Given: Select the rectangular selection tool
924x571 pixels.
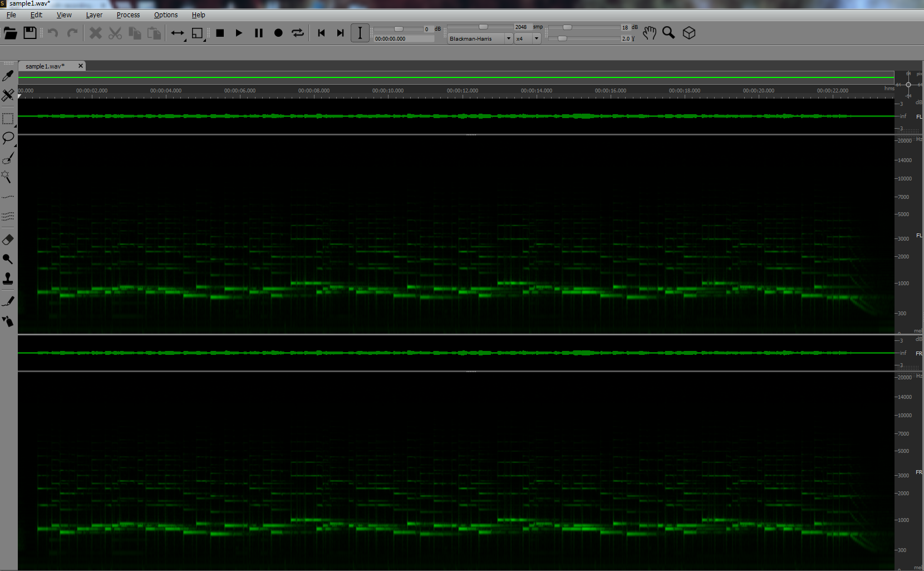Looking at the screenshot, I should click(x=8, y=119).
